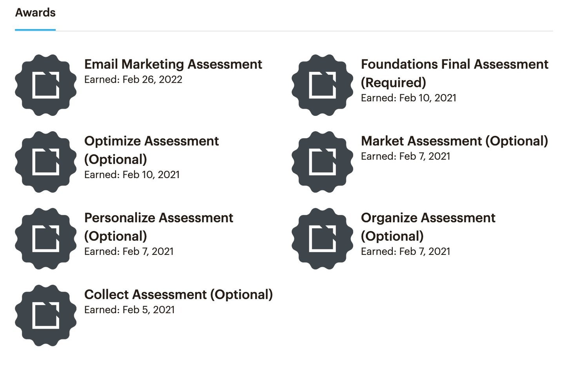
Task: Open the Awards tab
Action: tap(35, 13)
